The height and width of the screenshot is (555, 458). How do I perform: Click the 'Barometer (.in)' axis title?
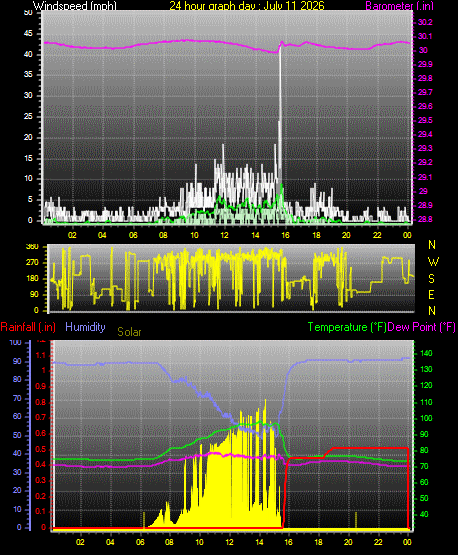coord(399,6)
